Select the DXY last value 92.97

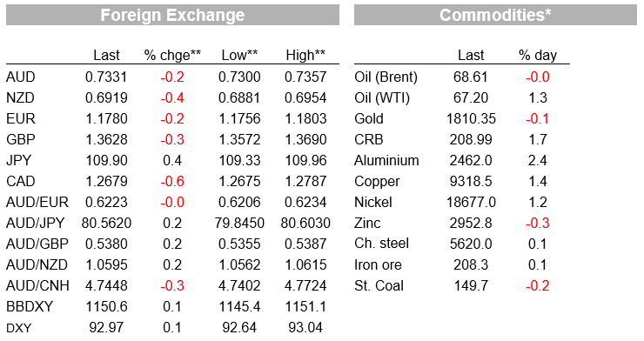tap(106, 327)
